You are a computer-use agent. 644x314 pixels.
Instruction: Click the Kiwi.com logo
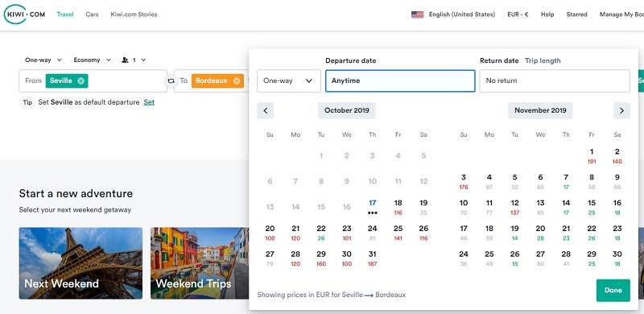click(24, 14)
